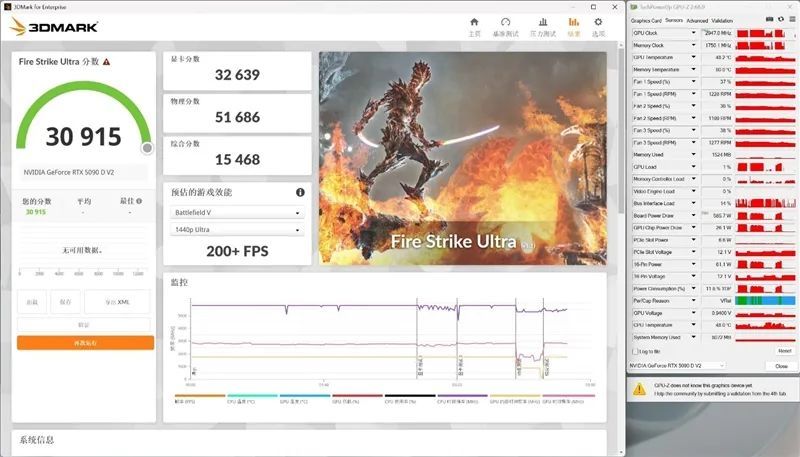The width and height of the screenshot is (800, 457).
Task: Open the stress test icon in 3DMark
Action: point(543,22)
